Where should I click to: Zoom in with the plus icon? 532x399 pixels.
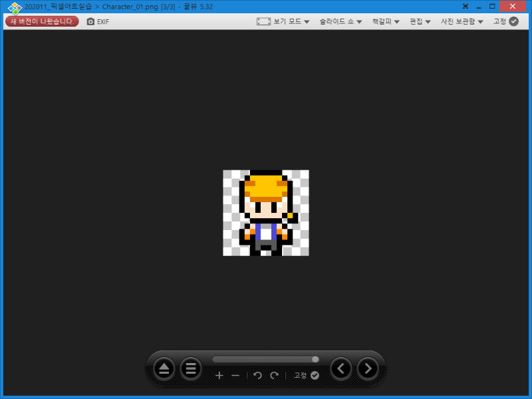[x=219, y=375]
